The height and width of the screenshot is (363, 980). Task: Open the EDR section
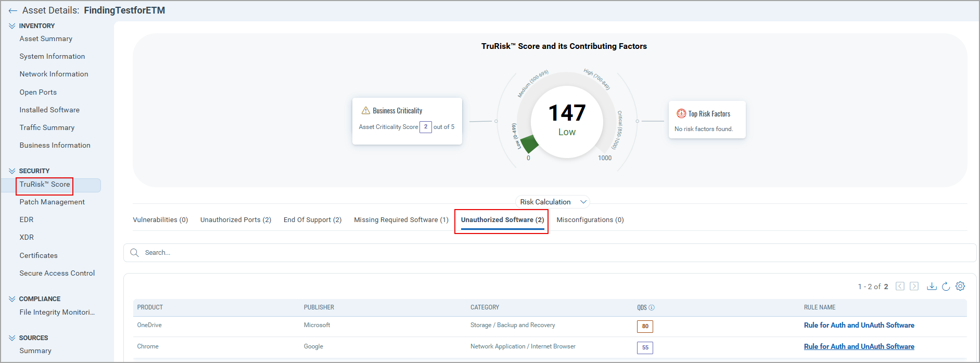click(27, 219)
